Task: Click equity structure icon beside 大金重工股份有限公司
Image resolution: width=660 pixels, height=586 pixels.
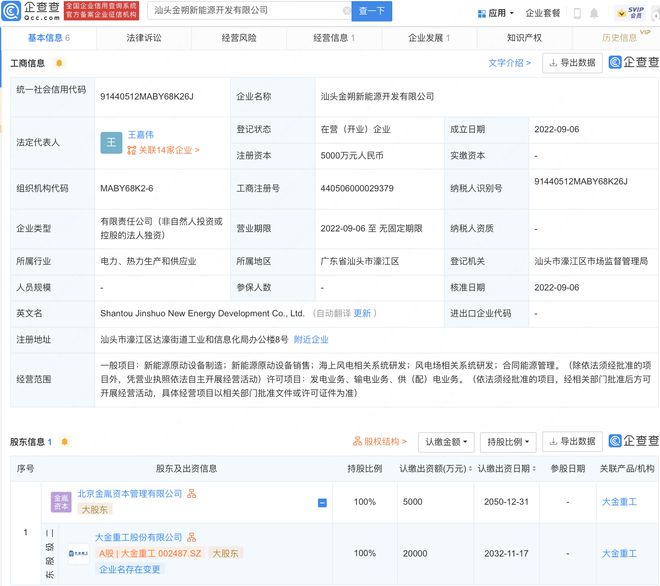Action: pos(192,537)
